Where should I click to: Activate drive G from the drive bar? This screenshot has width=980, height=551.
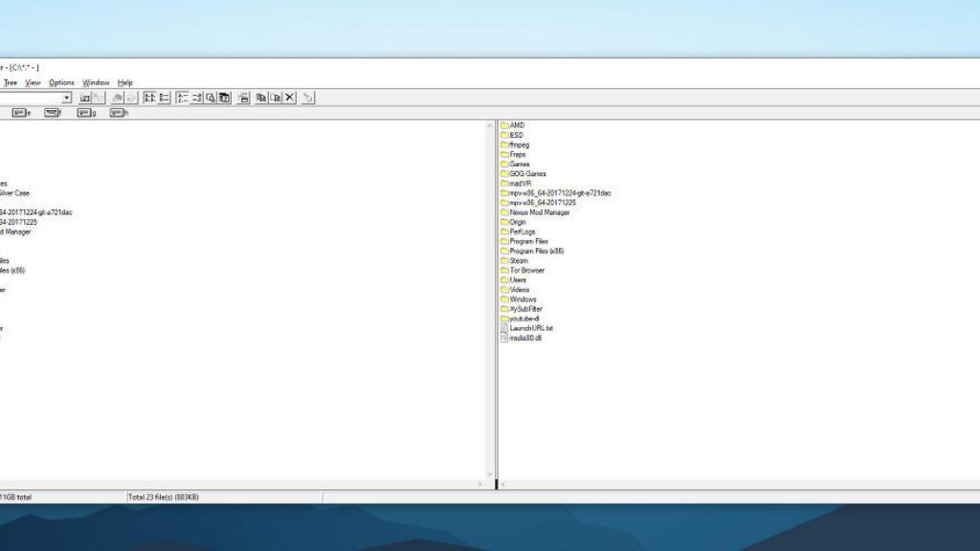(x=86, y=113)
